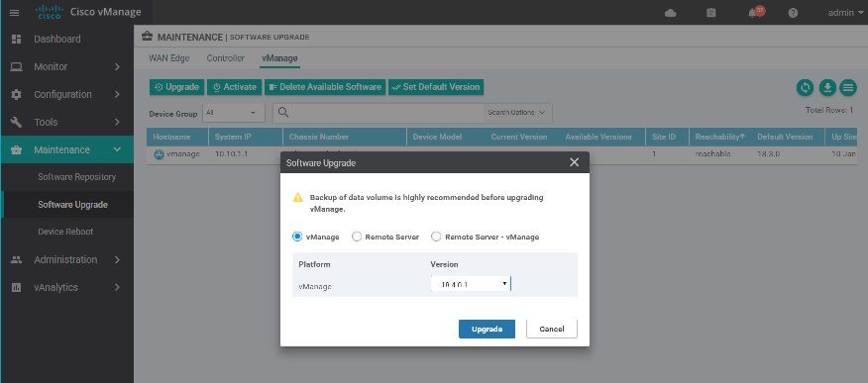Viewport: 868px width, 383px height.
Task: Sort by Reachability column header
Action: point(719,137)
